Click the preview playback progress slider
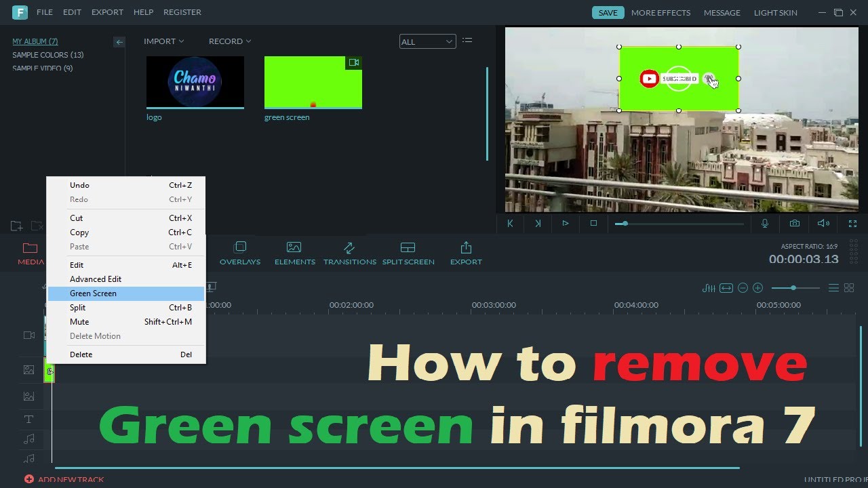Image resolution: width=868 pixels, height=488 pixels. point(679,223)
